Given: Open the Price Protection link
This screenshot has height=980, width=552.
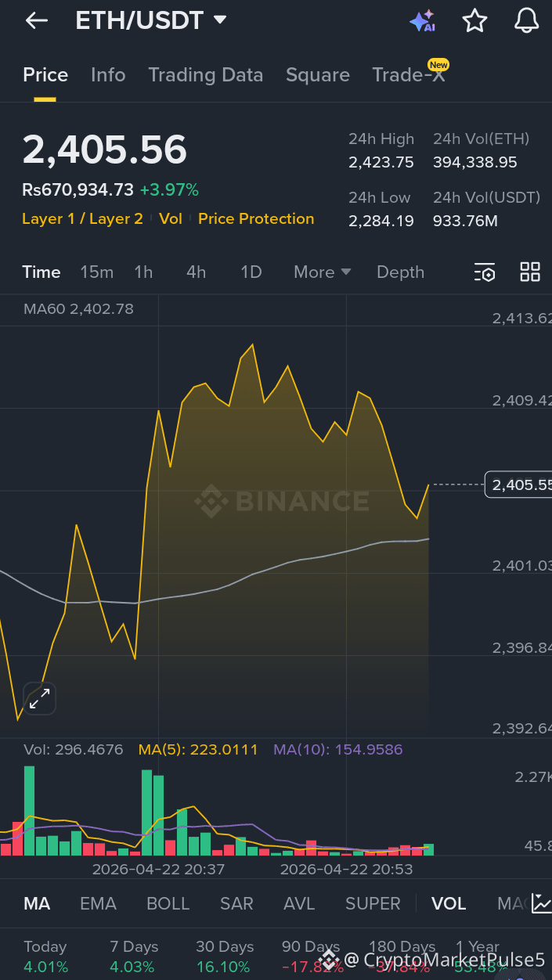Looking at the screenshot, I should click(256, 219).
